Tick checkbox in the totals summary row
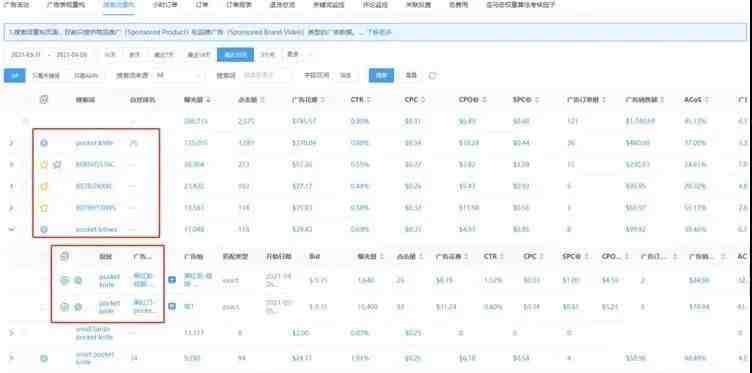Viewport: 752px width, 373px height. [x=26, y=121]
